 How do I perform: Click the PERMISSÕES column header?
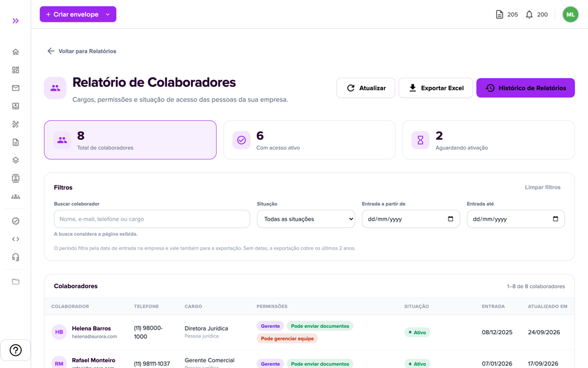[272, 306]
